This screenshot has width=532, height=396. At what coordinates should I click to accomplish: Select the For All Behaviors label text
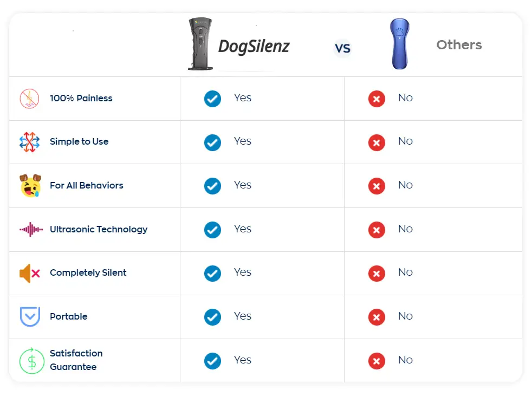(x=87, y=185)
